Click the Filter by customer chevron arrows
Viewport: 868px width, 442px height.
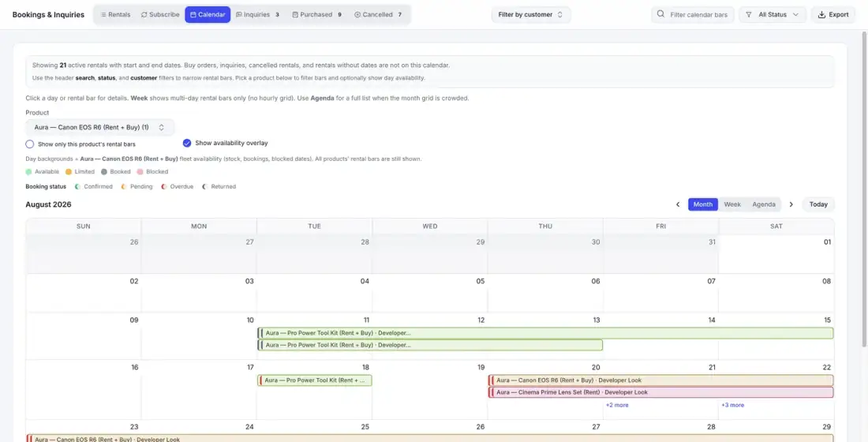(559, 15)
